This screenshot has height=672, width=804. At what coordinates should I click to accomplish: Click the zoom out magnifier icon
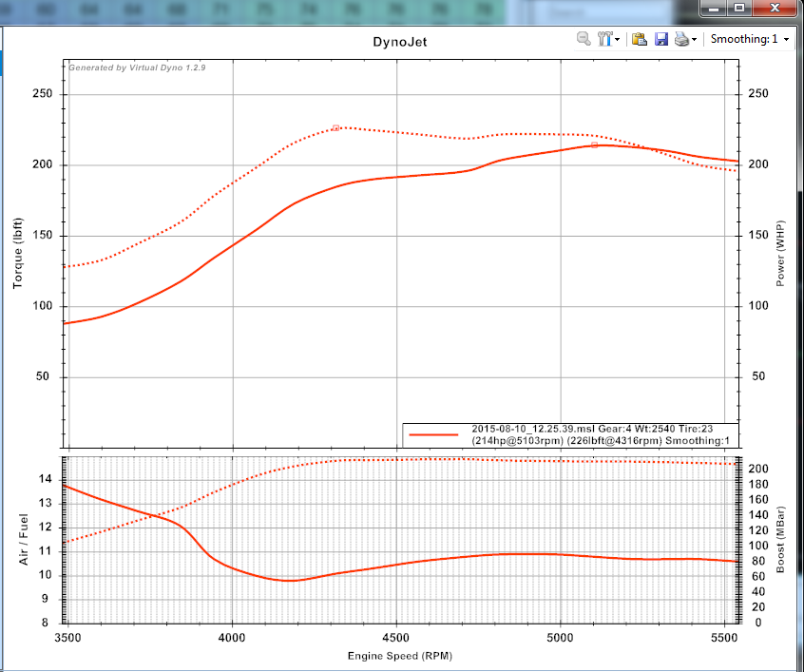pyautogui.click(x=584, y=39)
